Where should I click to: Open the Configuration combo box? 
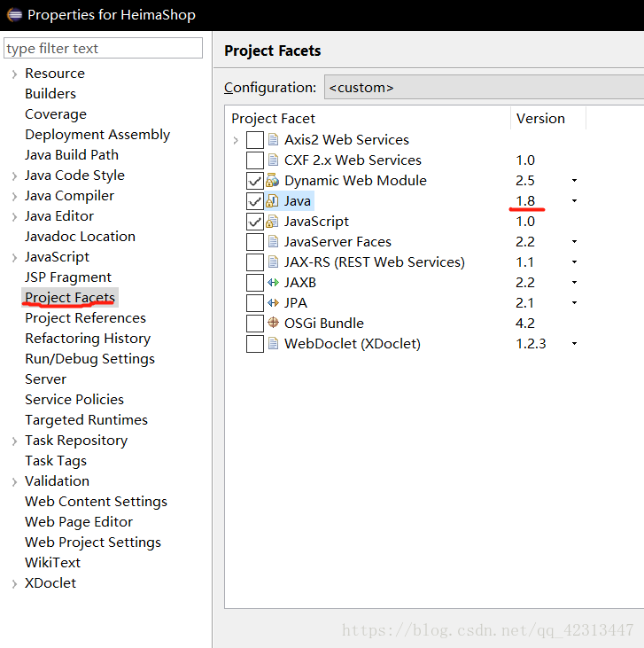pyautogui.click(x=483, y=88)
